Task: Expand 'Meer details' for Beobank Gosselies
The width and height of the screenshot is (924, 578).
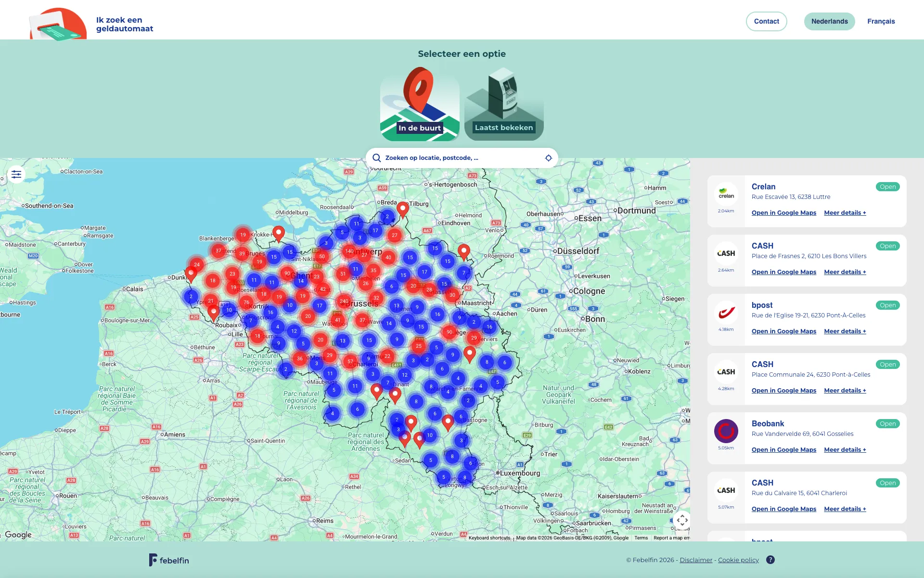Action: point(845,450)
